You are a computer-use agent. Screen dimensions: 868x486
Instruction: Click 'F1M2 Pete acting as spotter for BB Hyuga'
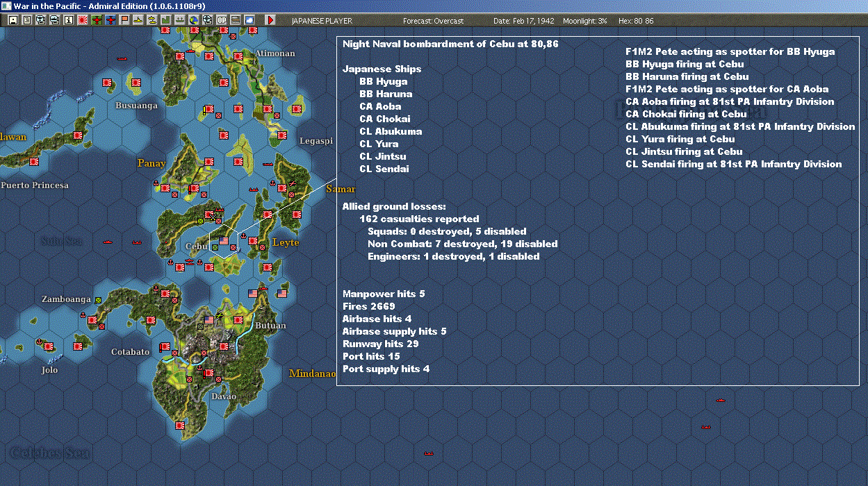730,51
